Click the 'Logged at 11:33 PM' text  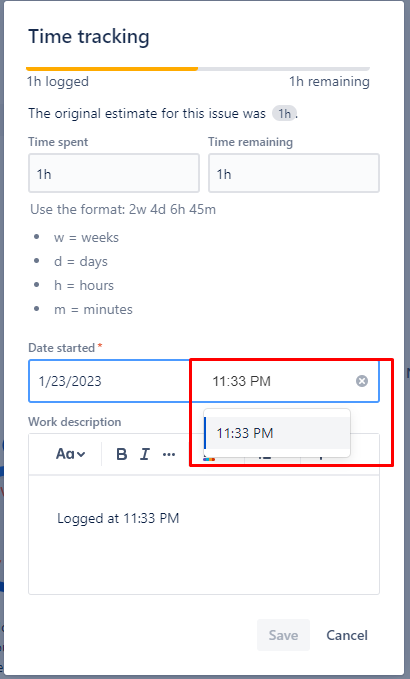point(118,518)
